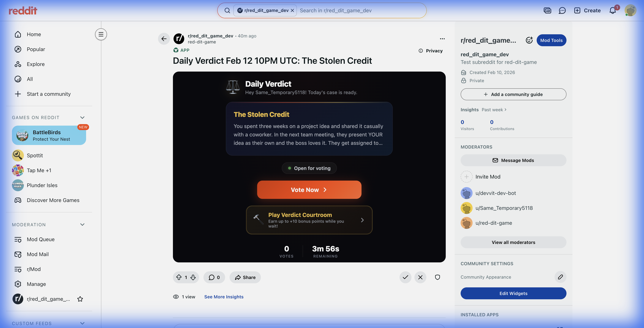This screenshot has width=644, height=328.
Task: Remove the r/red_dit_game_dev search filter chip
Action: click(292, 10)
